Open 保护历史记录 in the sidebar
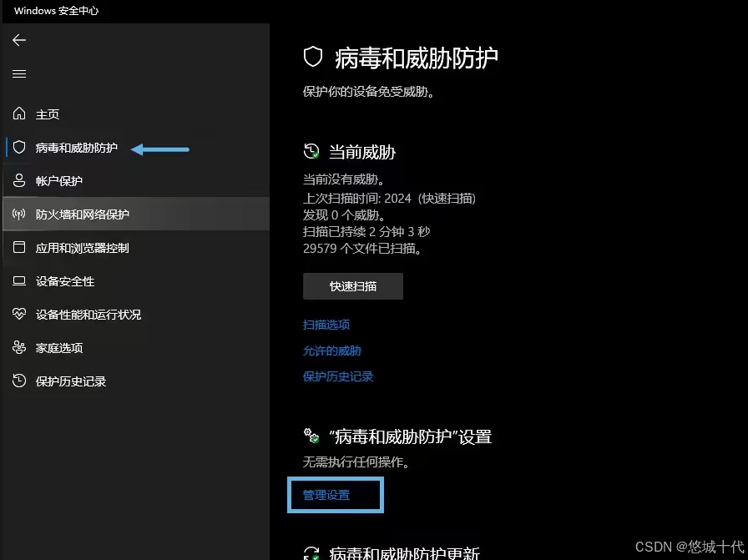 (136, 381)
